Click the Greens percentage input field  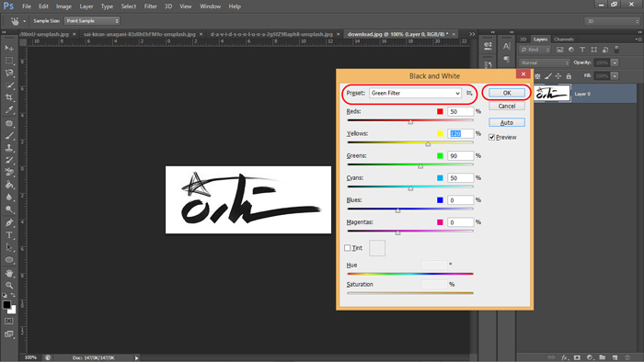tap(460, 156)
